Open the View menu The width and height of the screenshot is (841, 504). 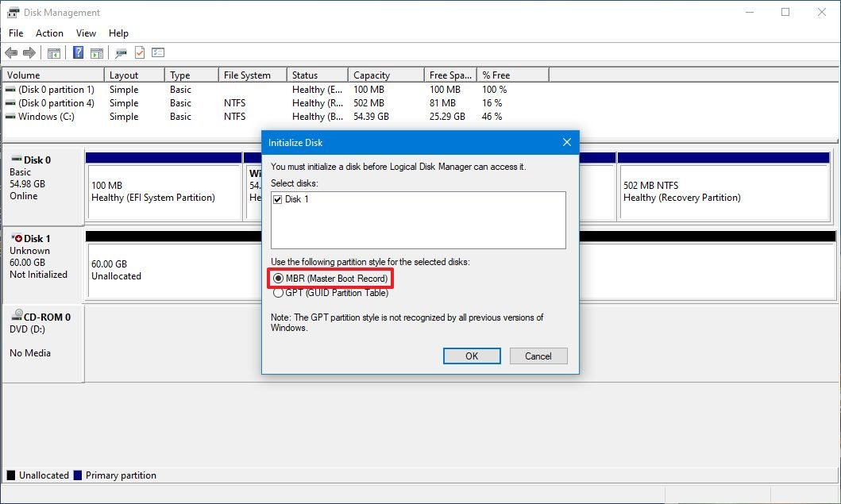click(x=86, y=33)
